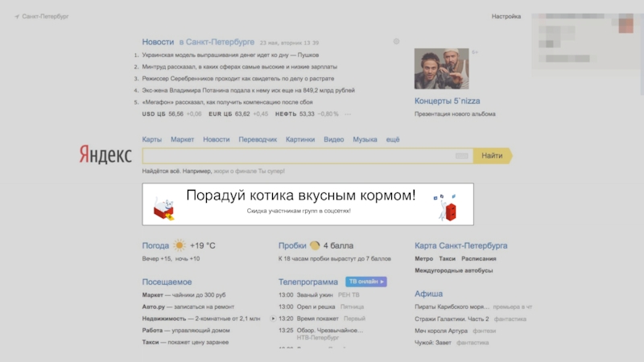Click evening forecast Вечер +15

(x=156, y=258)
